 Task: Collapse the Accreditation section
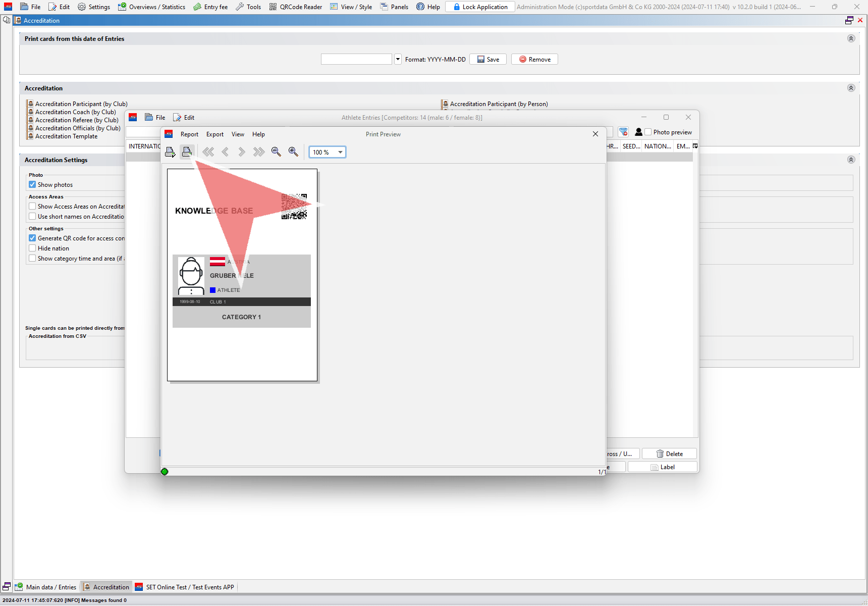click(851, 88)
